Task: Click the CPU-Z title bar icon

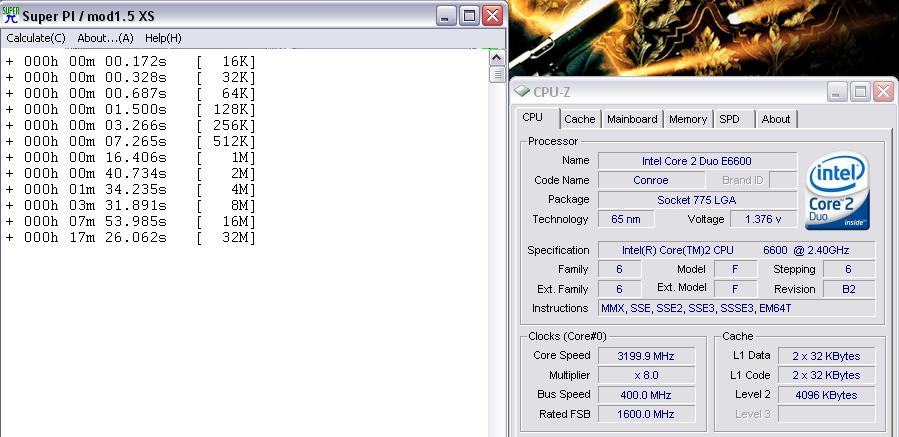Action: click(522, 92)
